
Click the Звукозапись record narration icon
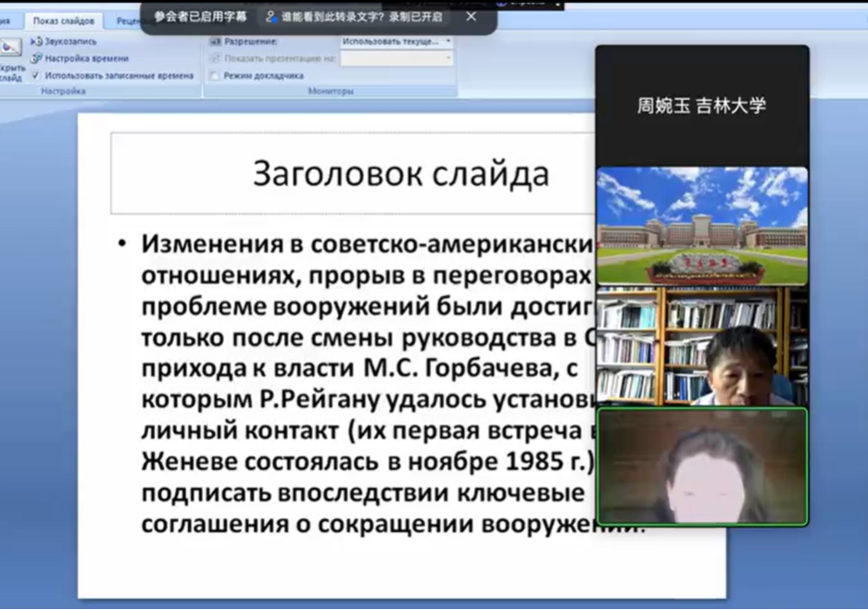tap(37, 42)
